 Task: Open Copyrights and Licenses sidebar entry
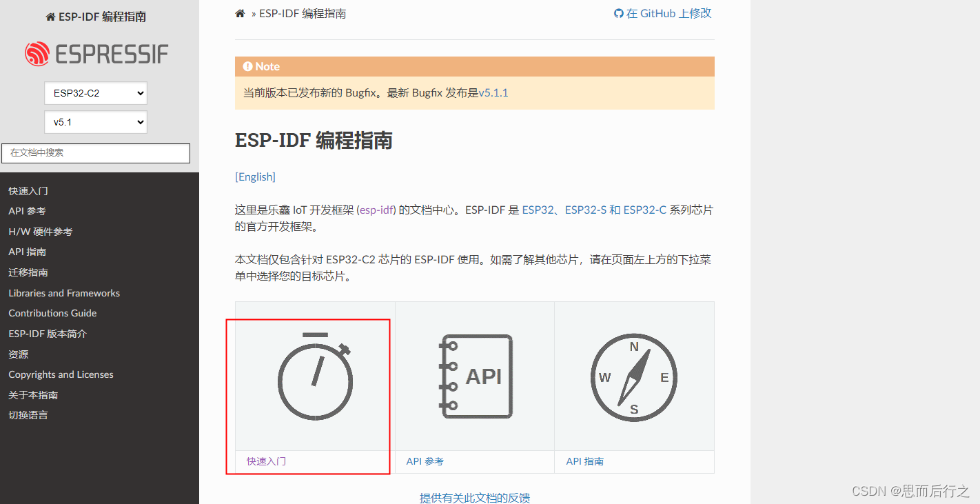(x=61, y=374)
